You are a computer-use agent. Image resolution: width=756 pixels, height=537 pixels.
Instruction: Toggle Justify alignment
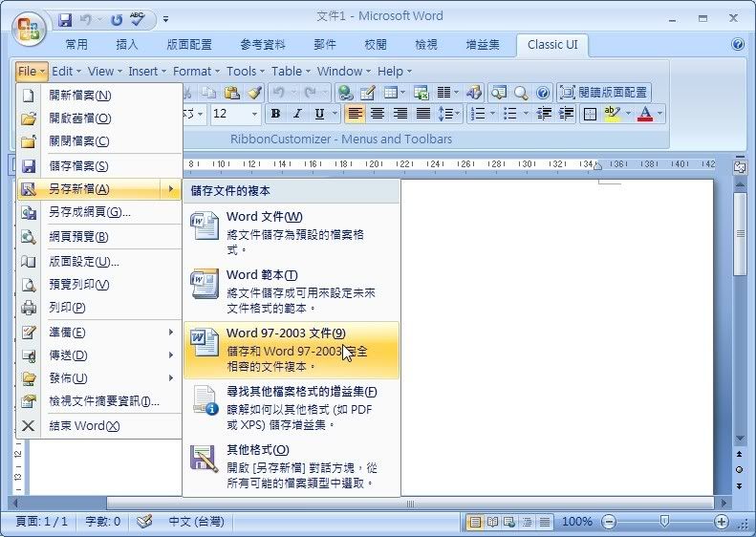click(x=422, y=114)
